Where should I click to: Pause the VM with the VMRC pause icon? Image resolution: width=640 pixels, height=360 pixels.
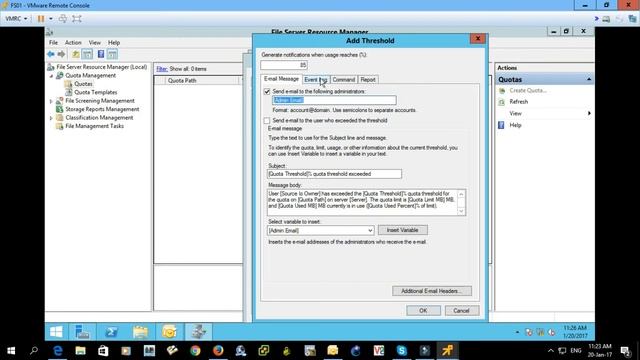coord(41,18)
